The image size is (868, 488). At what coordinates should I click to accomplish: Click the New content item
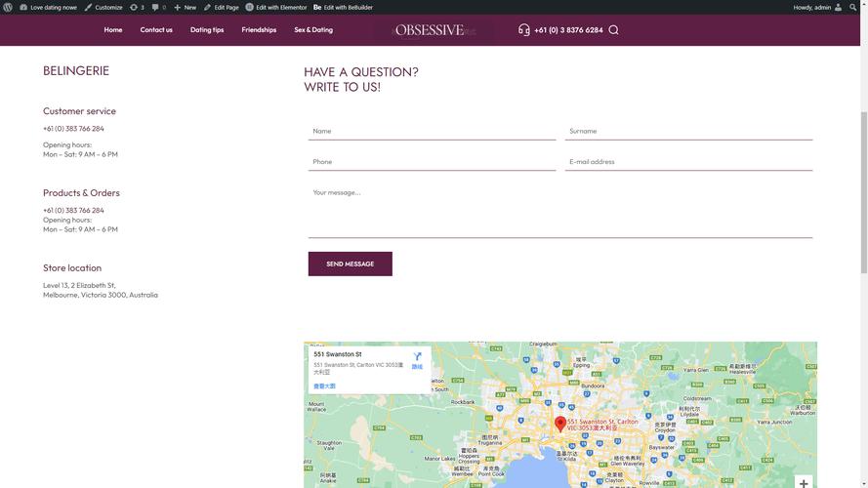pos(185,7)
